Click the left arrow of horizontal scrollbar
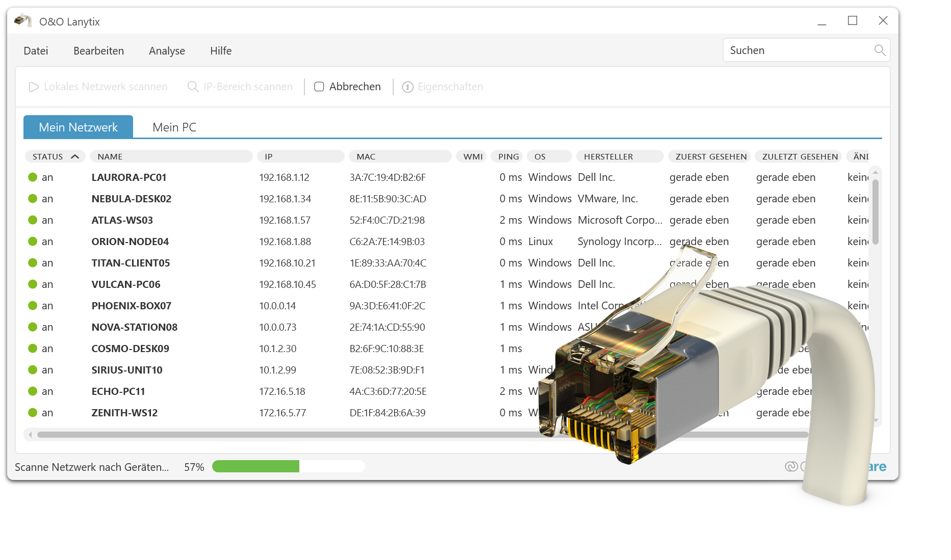 31,435
